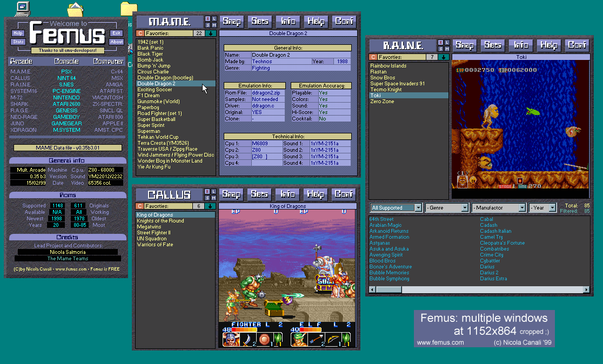Click the 'ddragon2.zip' rom file value
Screen dimensions: 603x364
click(x=266, y=93)
